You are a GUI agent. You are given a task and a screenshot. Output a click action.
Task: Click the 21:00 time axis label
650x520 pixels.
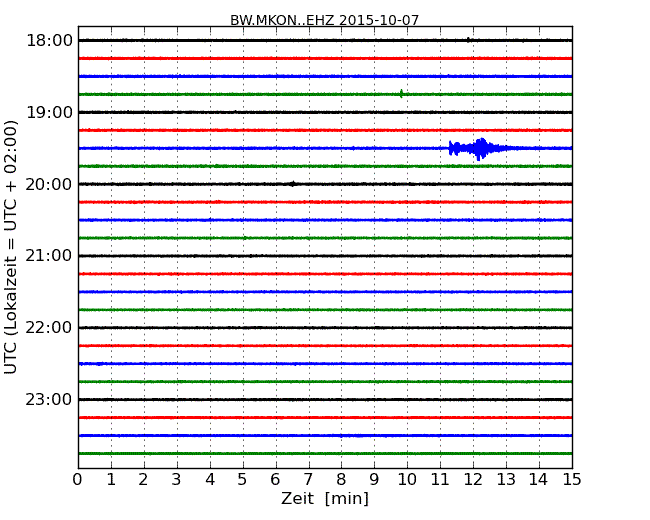(x=49, y=256)
